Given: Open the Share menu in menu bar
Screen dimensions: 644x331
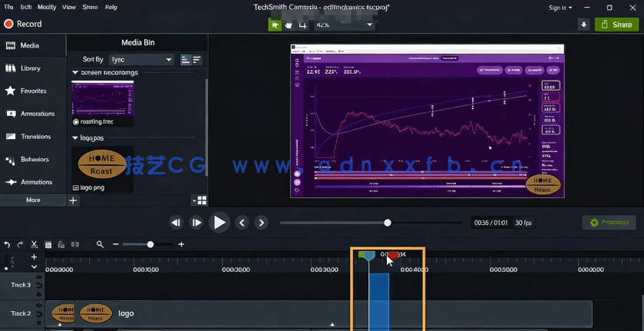Looking at the screenshot, I should tap(90, 7).
